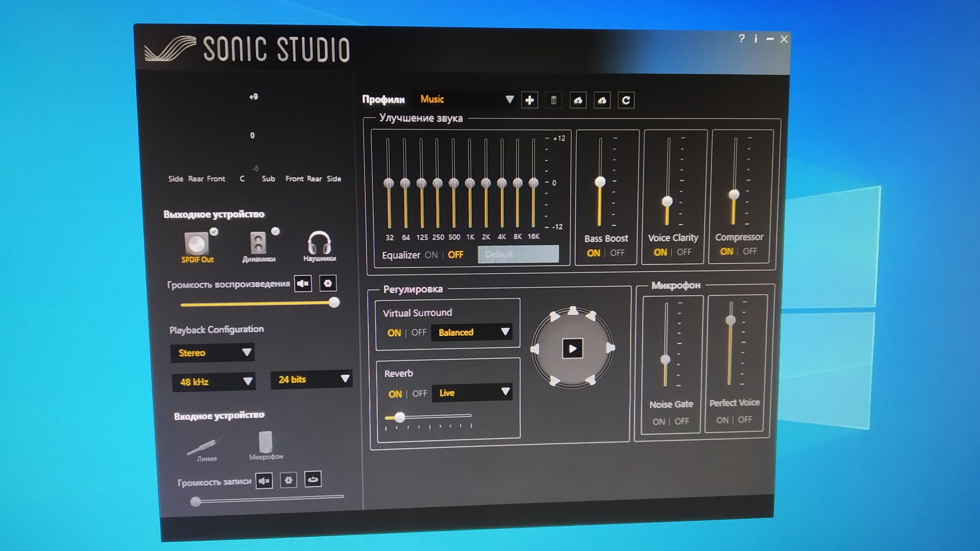Turn Reverb OFF
The height and width of the screenshot is (551, 980).
click(420, 394)
